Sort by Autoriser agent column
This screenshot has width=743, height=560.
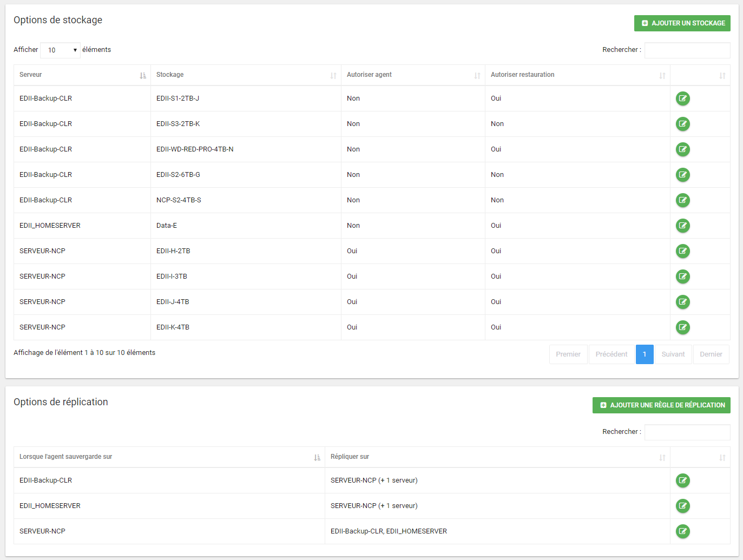tap(413, 75)
